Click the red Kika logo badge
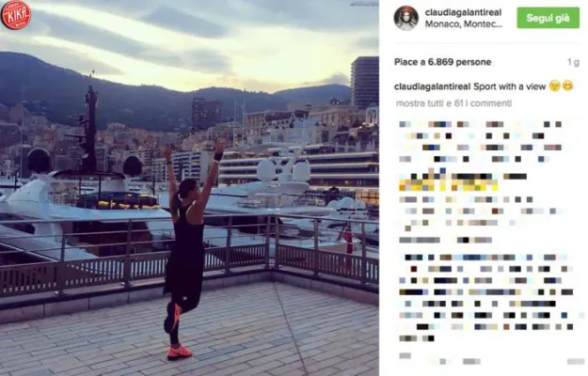Image resolution: width=588 pixels, height=376 pixels. click(x=16, y=15)
